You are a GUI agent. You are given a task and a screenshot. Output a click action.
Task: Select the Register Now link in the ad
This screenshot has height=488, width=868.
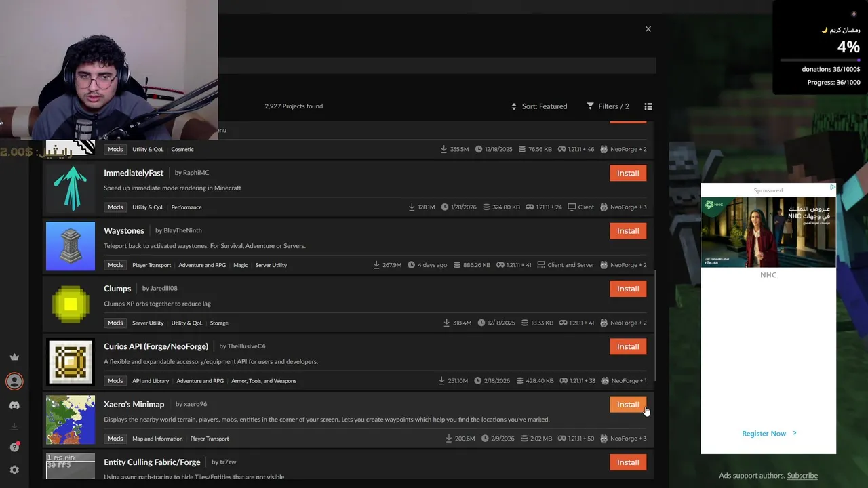click(769, 434)
